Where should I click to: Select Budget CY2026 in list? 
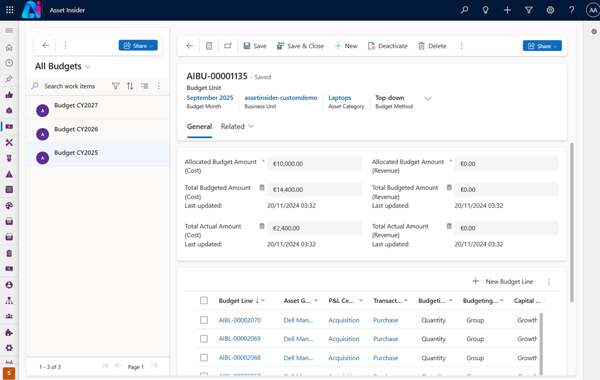click(x=98, y=131)
